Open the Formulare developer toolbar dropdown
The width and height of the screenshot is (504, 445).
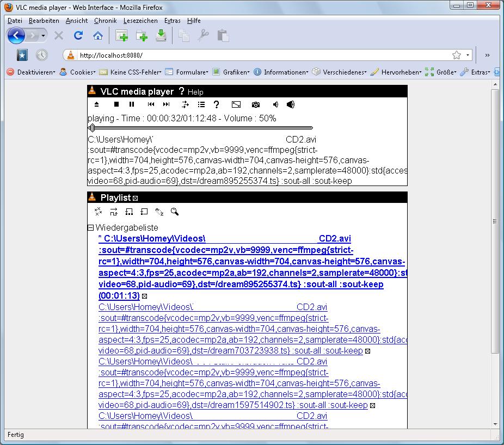pos(187,72)
